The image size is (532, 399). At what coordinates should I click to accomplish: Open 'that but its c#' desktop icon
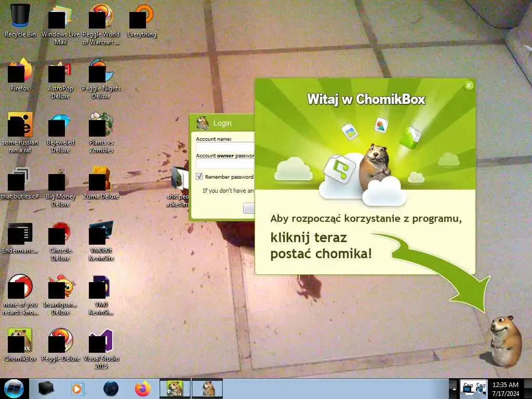point(20,183)
